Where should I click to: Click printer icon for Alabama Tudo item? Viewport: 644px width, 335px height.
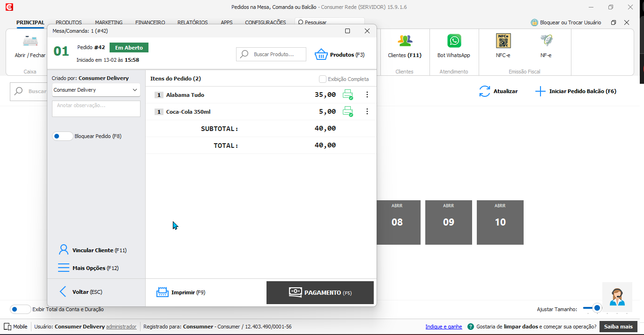(348, 95)
